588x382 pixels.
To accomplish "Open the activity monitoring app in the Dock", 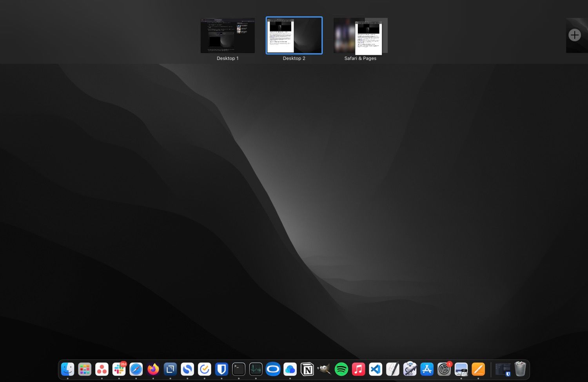I will point(255,369).
